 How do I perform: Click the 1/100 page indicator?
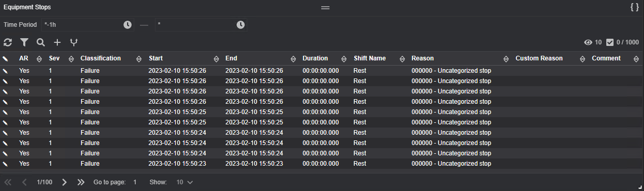(44, 182)
